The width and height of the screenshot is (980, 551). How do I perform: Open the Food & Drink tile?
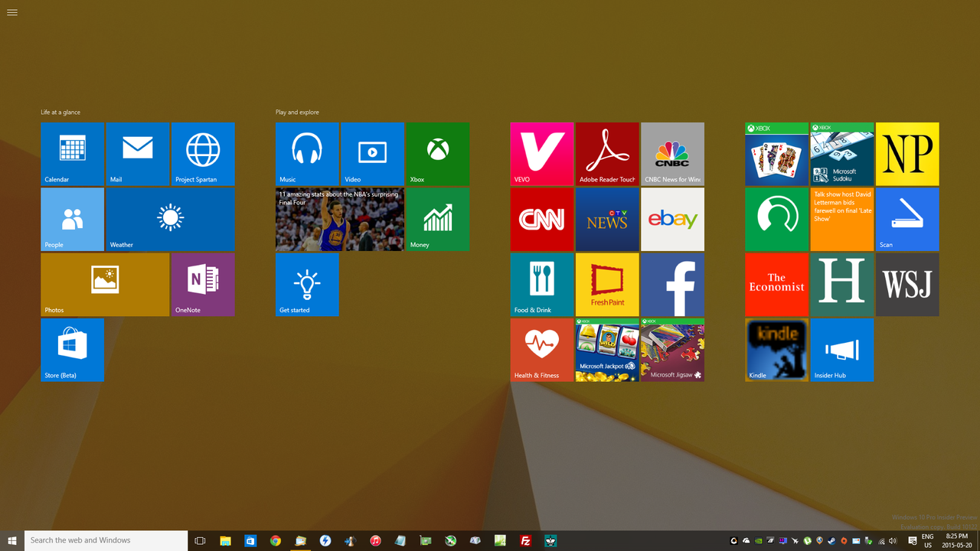coord(542,285)
